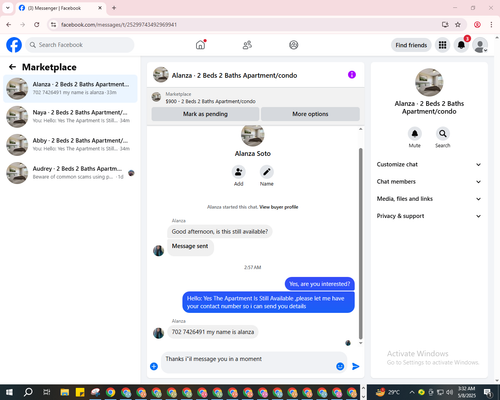Show hidden system tray icons

[412, 392]
